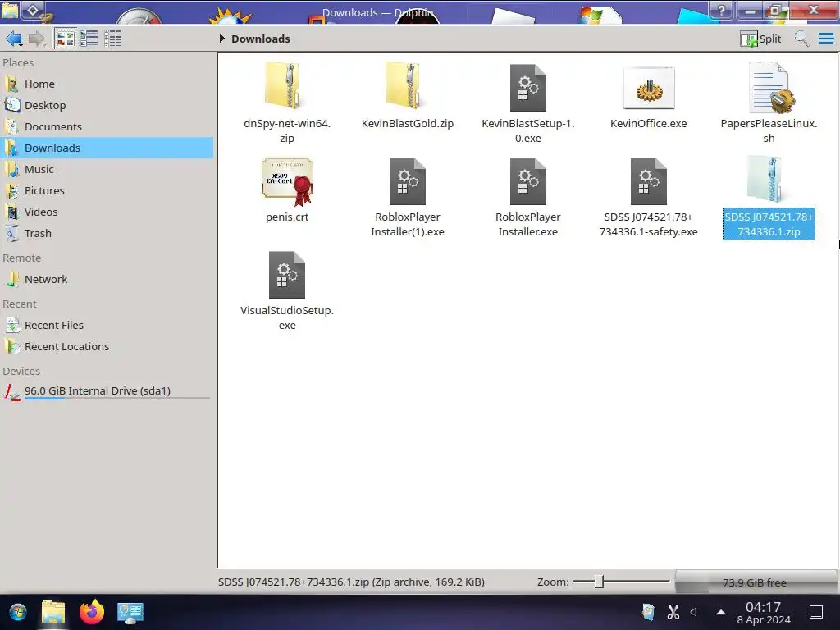Viewport: 840px width, 630px height.
Task: Select KevinBlastSetup-1.0.exe icon
Action: tap(527, 88)
